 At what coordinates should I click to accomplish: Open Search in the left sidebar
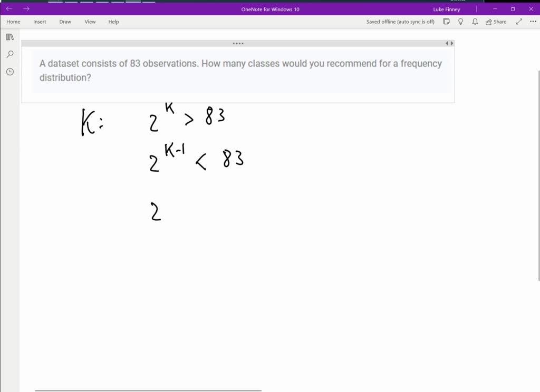point(9,54)
